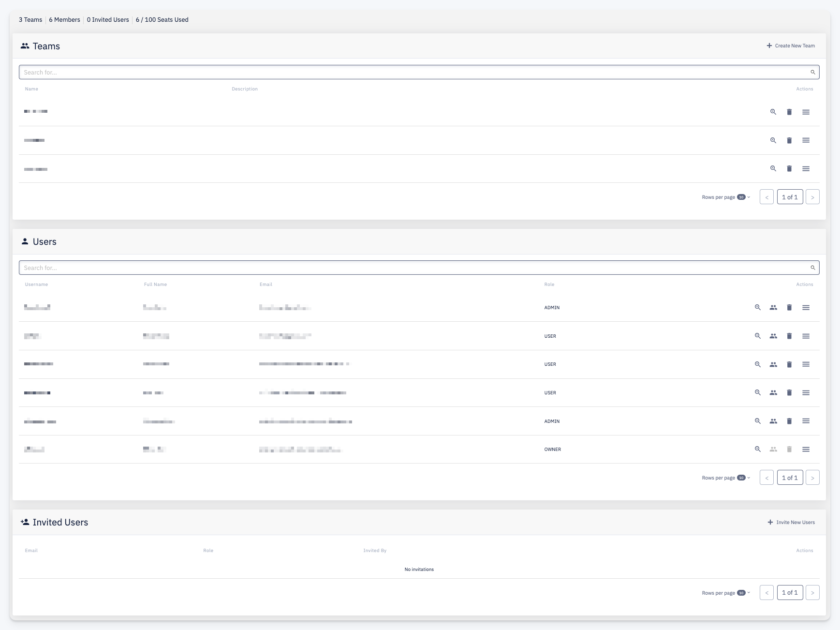Viewport: 840px width, 630px height.
Task: Click the '6 Members' summary text
Action: tap(64, 20)
